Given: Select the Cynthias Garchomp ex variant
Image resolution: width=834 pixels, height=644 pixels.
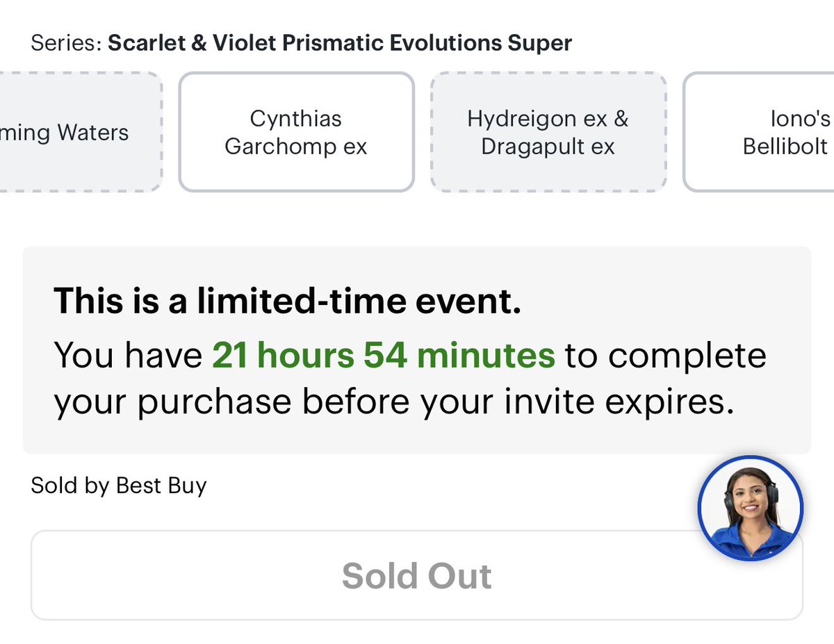Looking at the screenshot, I should (296, 132).
